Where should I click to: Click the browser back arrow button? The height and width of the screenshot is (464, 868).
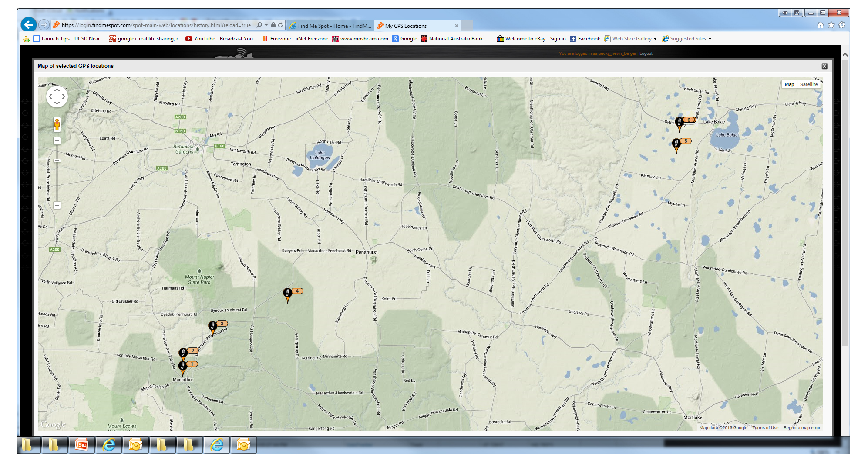point(29,25)
